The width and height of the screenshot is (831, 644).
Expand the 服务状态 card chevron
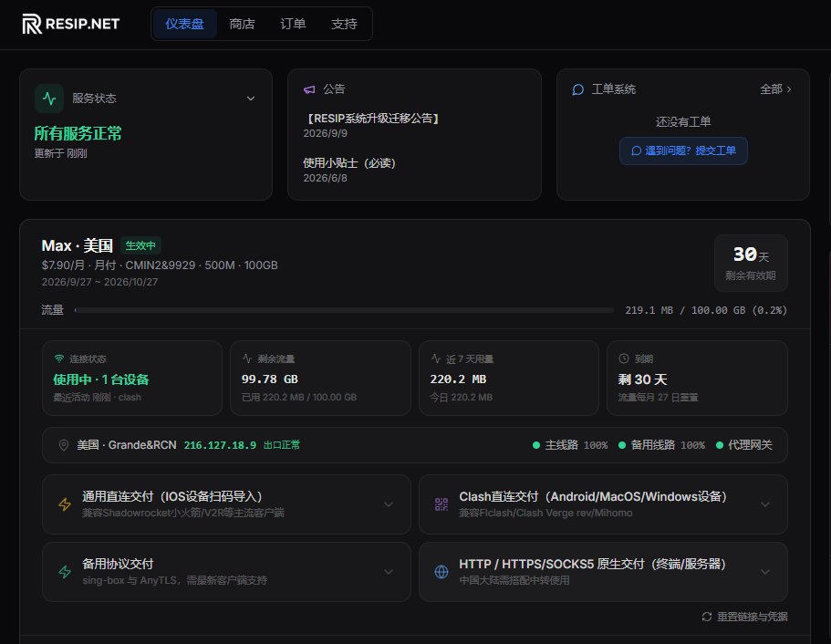pos(251,99)
